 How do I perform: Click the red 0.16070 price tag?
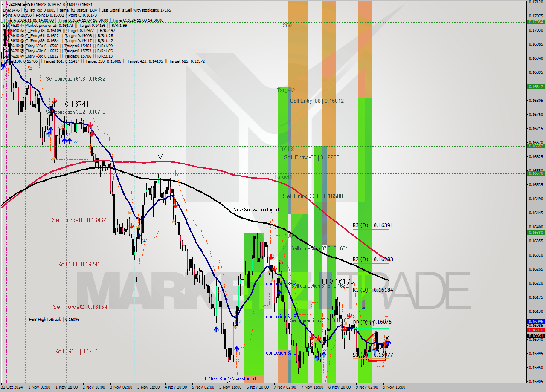535,330
